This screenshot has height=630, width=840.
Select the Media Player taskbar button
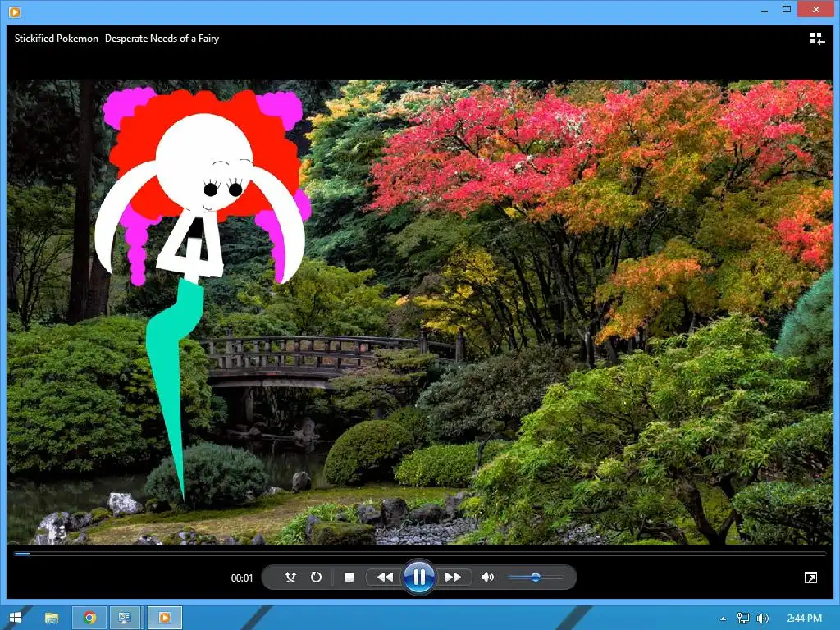[164, 618]
